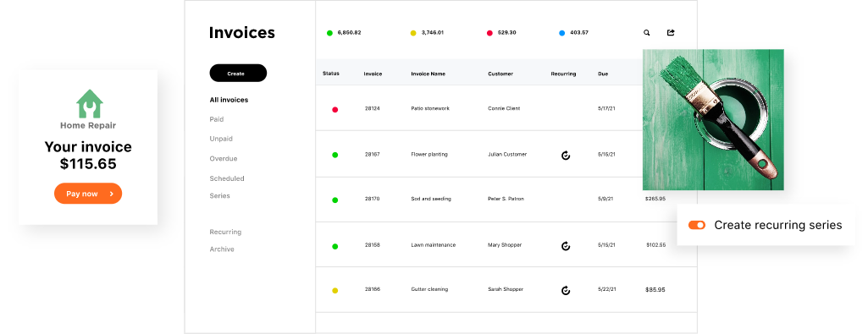Click the search magnifier icon
Image resolution: width=868 pixels, height=334 pixels.
tap(647, 33)
